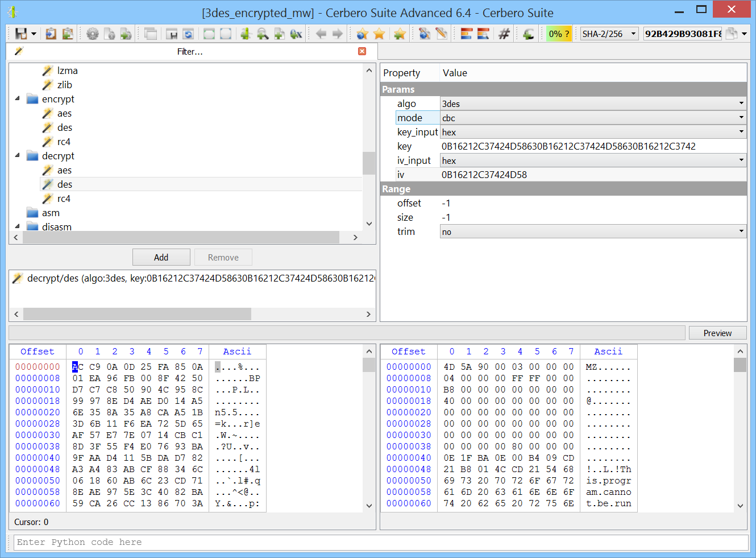Click the navigate back arrow
756x558 pixels.
click(x=321, y=34)
